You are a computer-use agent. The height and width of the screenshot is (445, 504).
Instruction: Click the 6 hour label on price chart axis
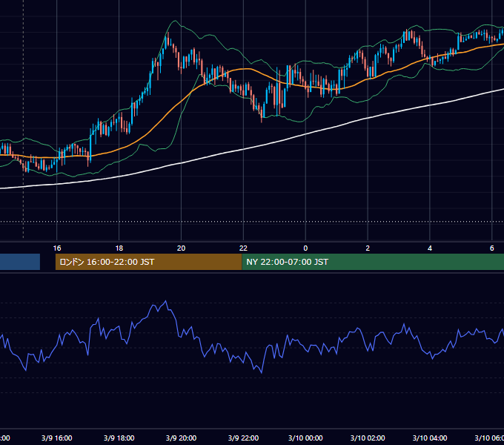click(492, 248)
